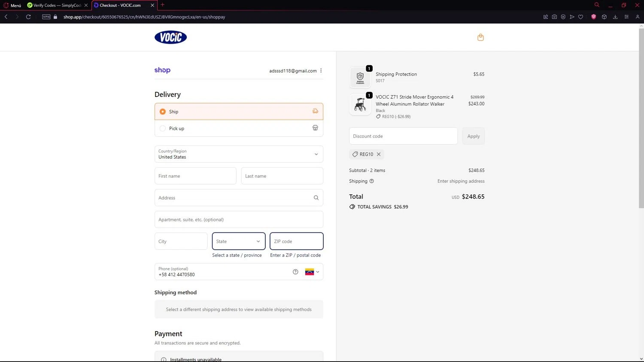
Task: Go forward to the next page
Action: (17, 17)
